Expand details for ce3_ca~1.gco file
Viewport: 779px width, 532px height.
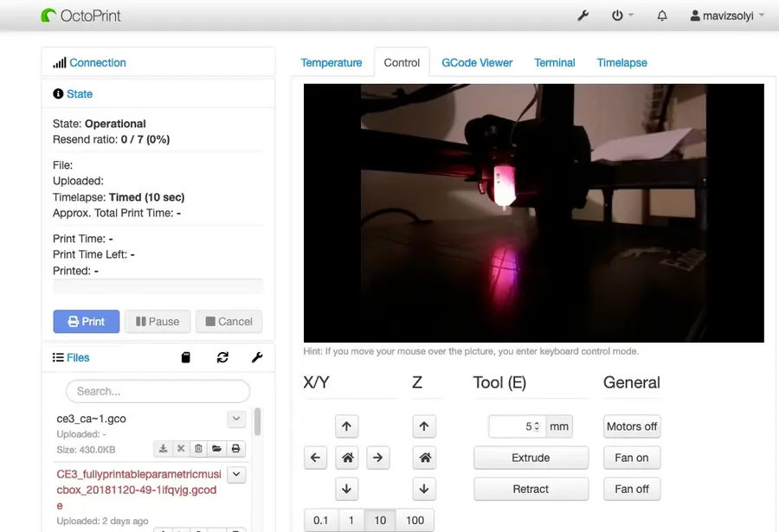click(x=236, y=419)
